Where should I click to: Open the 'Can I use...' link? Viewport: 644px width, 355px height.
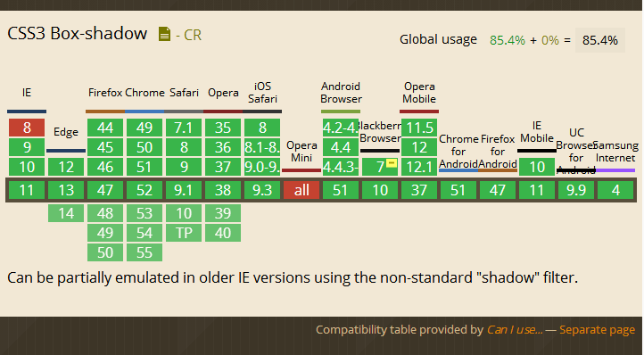click(x=515, y=329)
